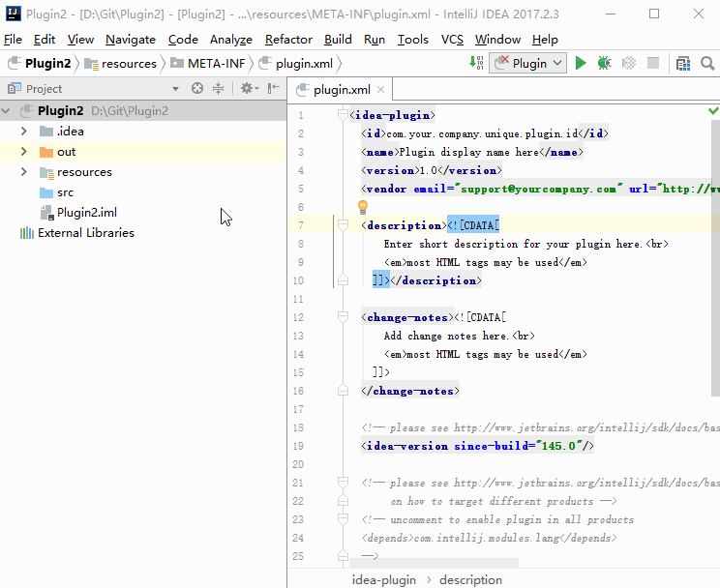Viewport: 720px width, 588px height.
Task: Close the plugin.xml editor tab
Action: pos(380,90)
